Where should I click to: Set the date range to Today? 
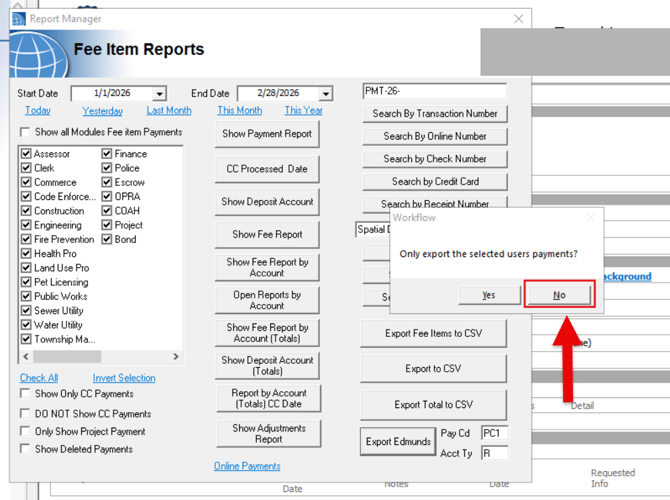(38, 111)
